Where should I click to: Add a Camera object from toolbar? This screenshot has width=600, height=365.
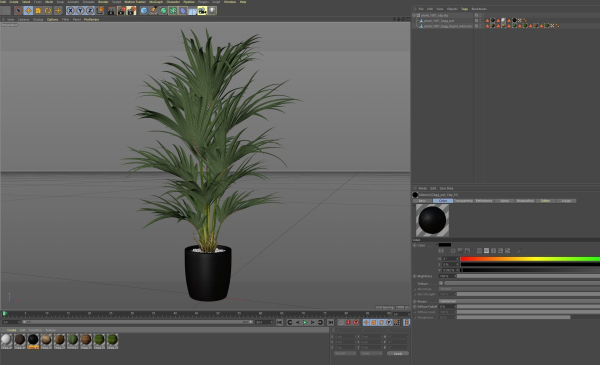pyautogui.click(x=202, y=11)
